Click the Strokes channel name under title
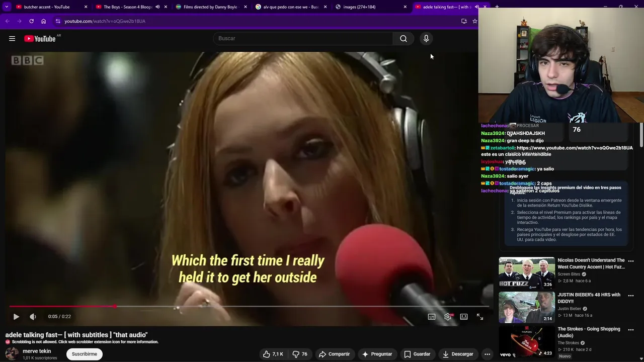 568,343
